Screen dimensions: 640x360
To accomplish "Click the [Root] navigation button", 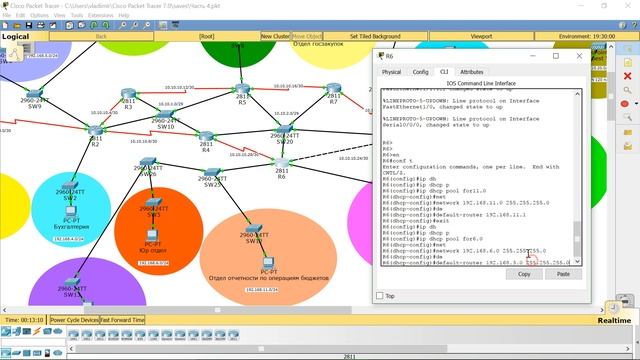I will click(207, 36).
